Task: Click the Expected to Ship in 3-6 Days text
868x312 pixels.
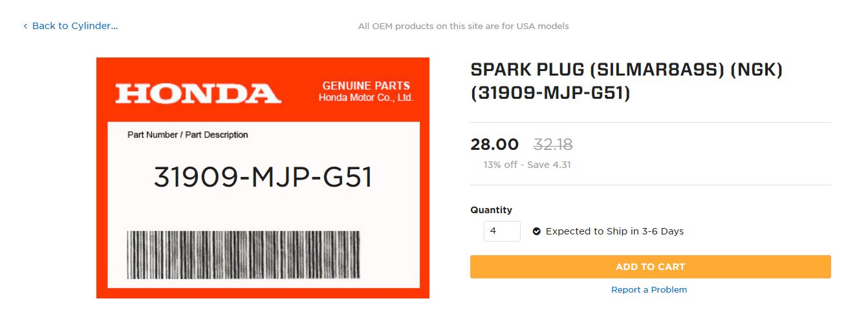Action: (614, 231)
